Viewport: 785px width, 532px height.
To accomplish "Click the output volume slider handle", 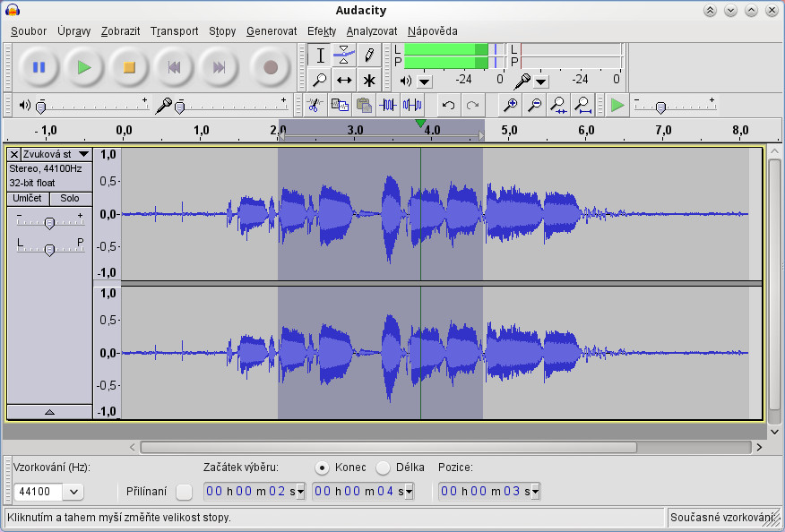I will pos(41,107).
